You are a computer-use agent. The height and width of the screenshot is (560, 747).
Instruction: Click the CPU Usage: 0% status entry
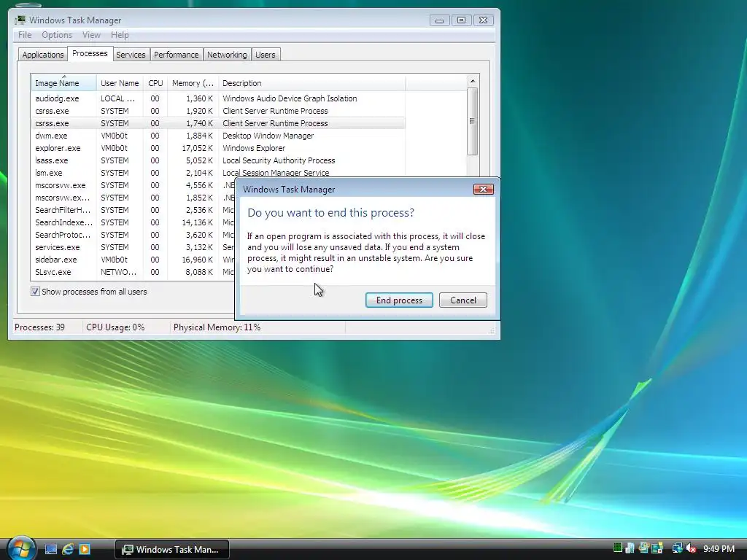pos(115,327)
